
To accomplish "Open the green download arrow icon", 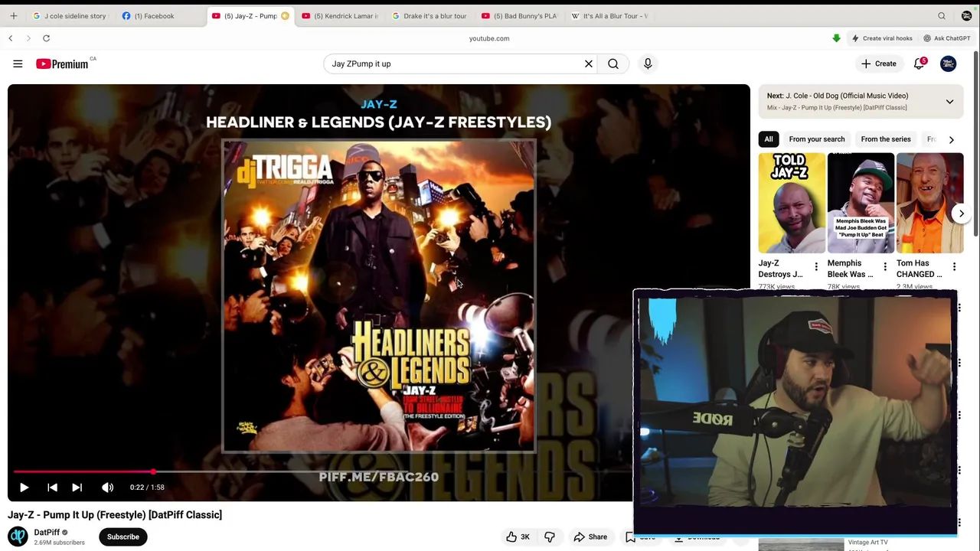I will (x=836, y=37).
